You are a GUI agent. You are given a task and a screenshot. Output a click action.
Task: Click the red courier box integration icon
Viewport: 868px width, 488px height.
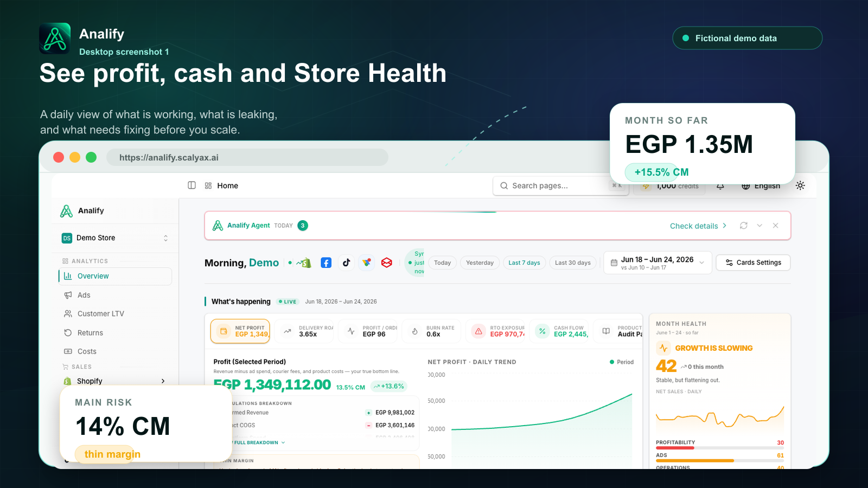click(x=387, y=263)
